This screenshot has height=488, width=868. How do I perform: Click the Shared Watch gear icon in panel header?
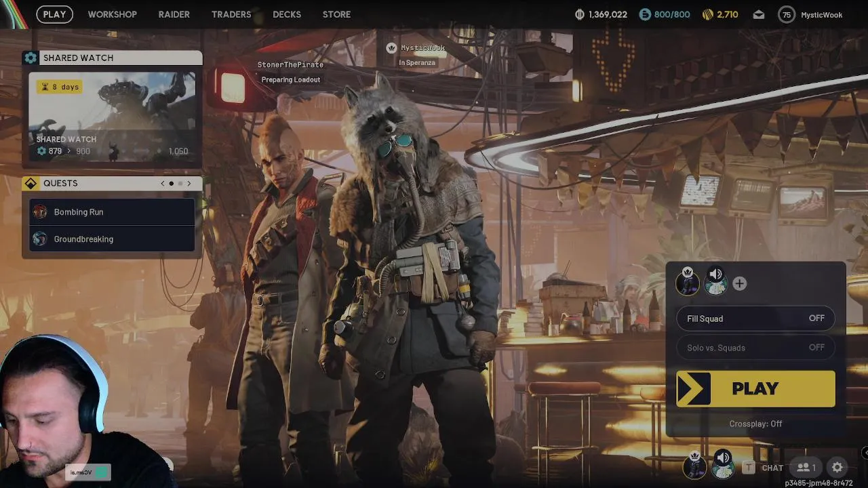pos(31,58)
